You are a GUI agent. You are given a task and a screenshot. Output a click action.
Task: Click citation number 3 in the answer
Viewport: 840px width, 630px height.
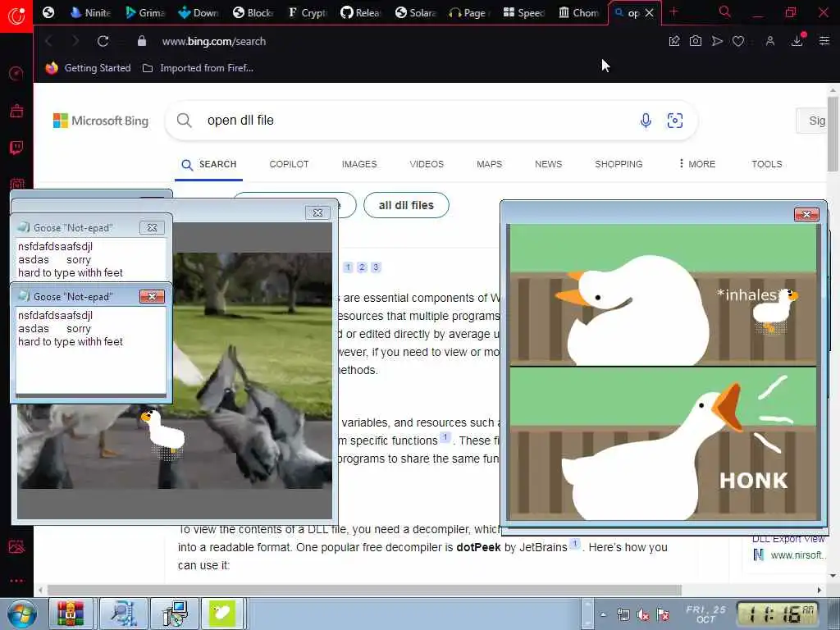tap(376, 267)
